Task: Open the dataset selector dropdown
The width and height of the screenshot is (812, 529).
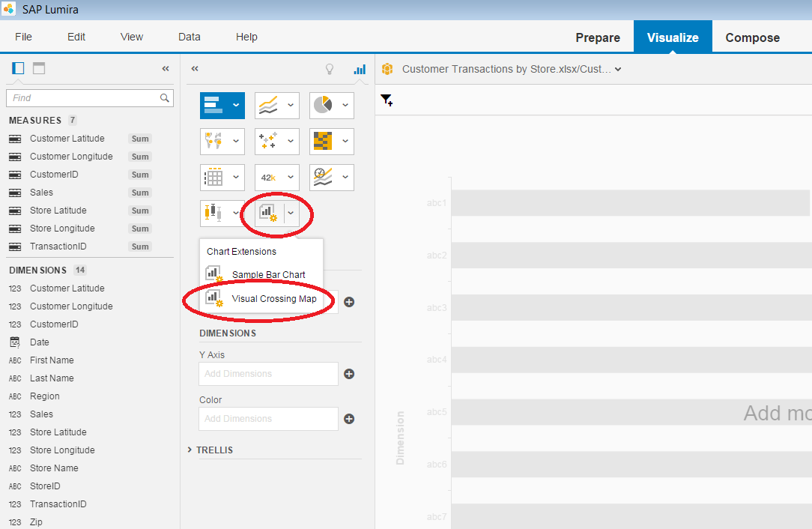Action: pos(618,69)
